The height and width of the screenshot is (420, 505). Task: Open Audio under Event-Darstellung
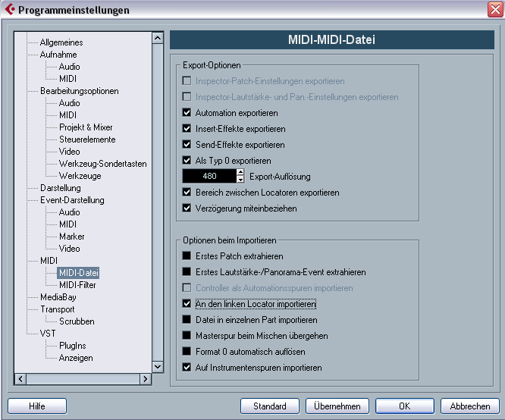(69, 212)
